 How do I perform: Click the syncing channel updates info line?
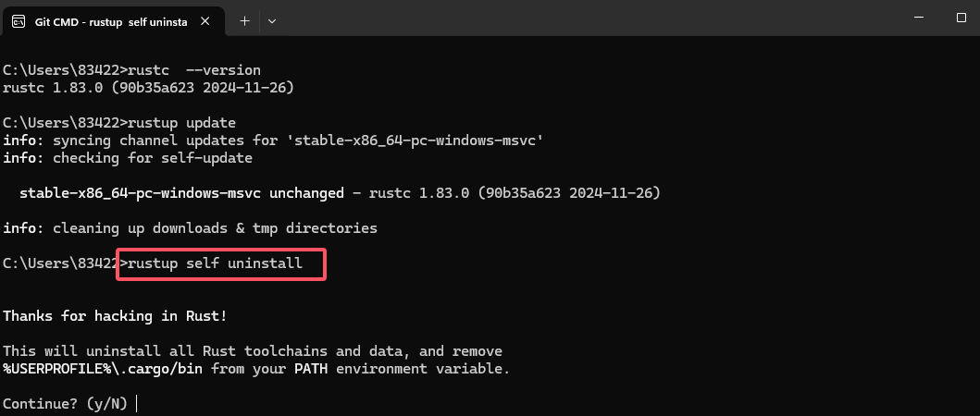click(273, 141)
